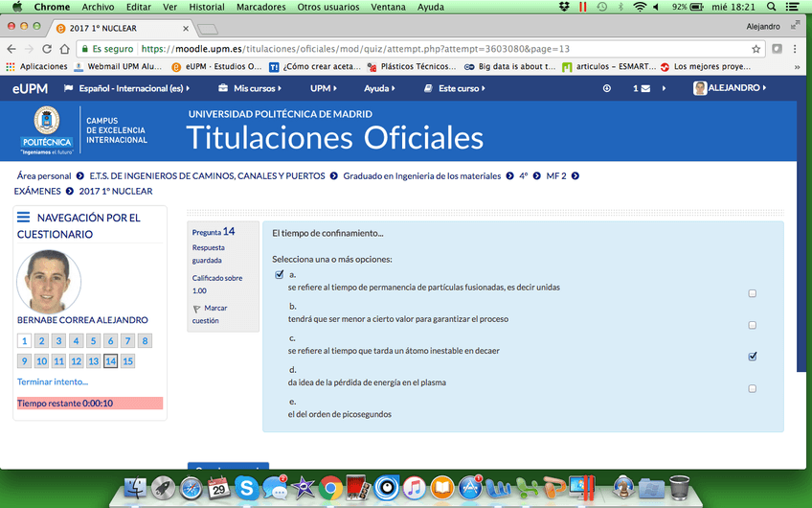The width and height of the screenshot is (812, 508).
Task: Go to question 15 in quiz navigation
Action: coord(127,361)
